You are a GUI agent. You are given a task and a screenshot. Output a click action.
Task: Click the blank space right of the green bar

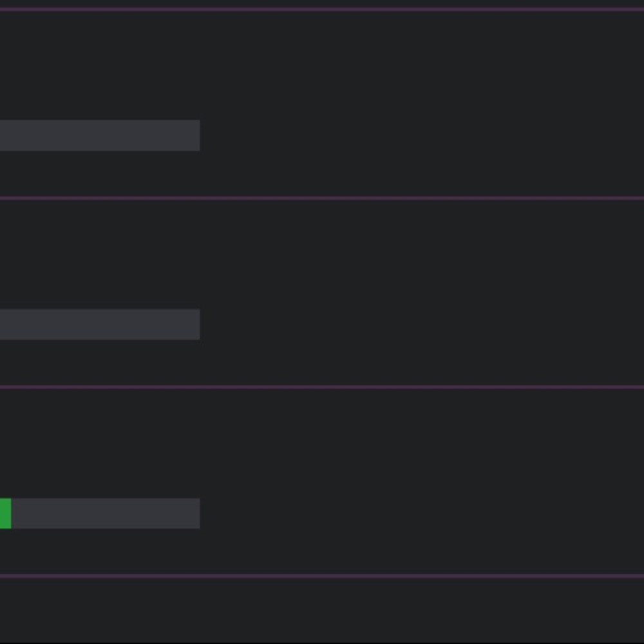pyautogui.click(x=419, y=513)
